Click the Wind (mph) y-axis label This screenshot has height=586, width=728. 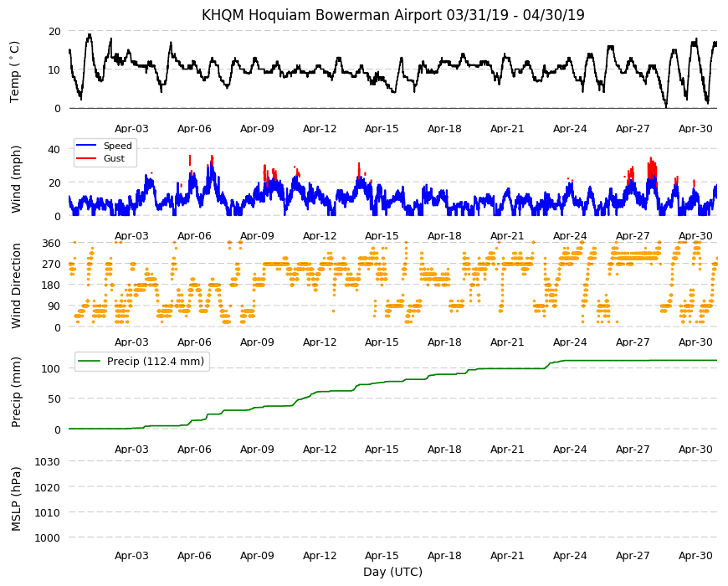point(16,179)
